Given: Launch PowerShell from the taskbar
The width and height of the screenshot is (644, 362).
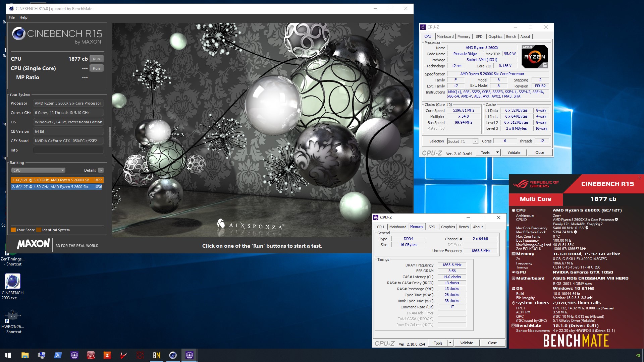Looking at the screenshot, I should 58,355.
